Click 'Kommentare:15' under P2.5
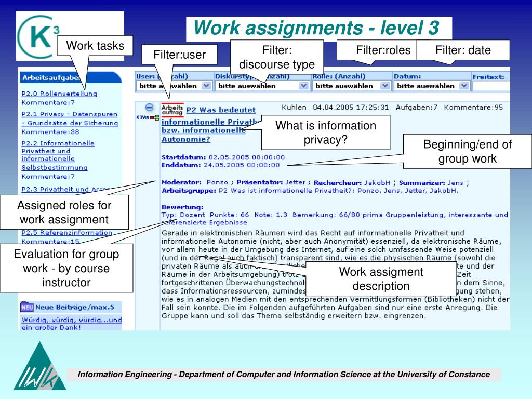This screenshot has height=399, width=532. pos(50,241)
